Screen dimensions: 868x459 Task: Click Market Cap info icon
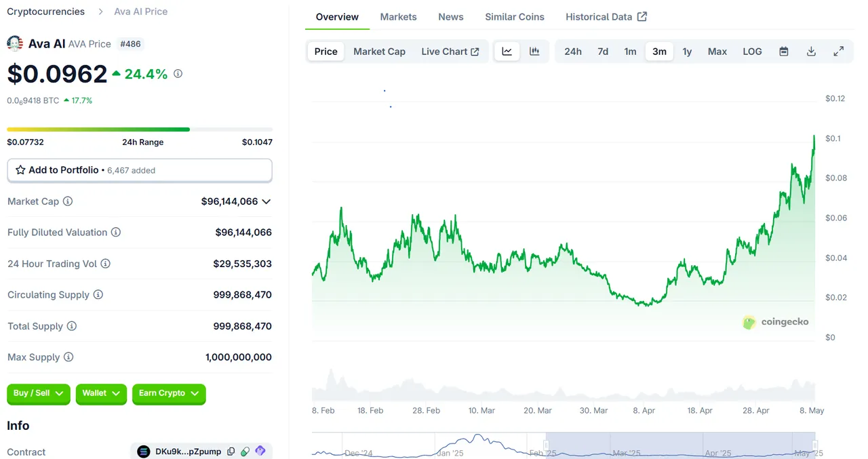[68, 201]
